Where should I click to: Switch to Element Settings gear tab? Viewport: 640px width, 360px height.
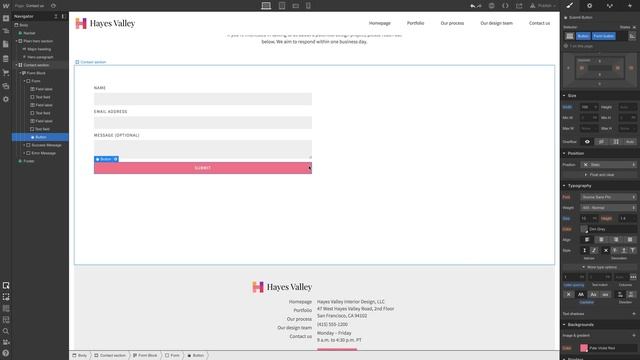tap(589, 6)
